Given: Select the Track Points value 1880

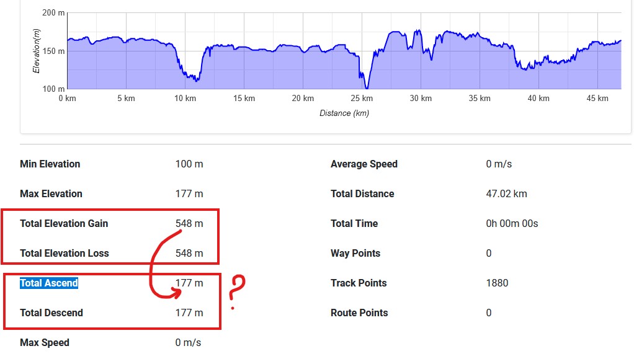Looking at the screenshot, I should tap(497, 283).
